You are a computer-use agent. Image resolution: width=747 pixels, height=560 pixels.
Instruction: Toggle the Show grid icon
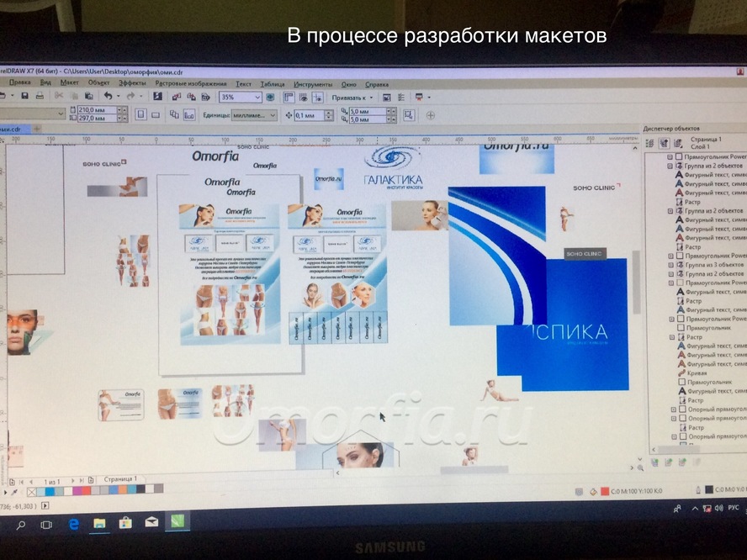click(303, 98)
